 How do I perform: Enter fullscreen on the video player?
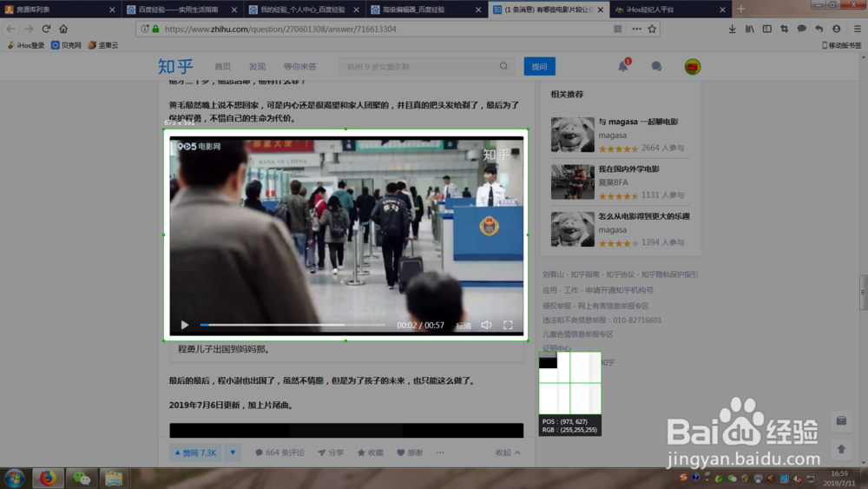point(508,325)
